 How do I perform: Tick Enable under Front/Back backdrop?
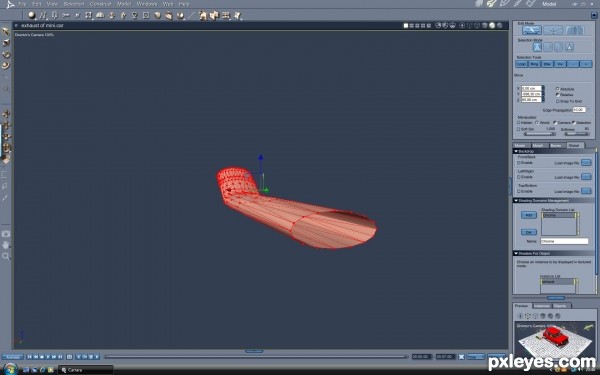(x=519, y=163)
